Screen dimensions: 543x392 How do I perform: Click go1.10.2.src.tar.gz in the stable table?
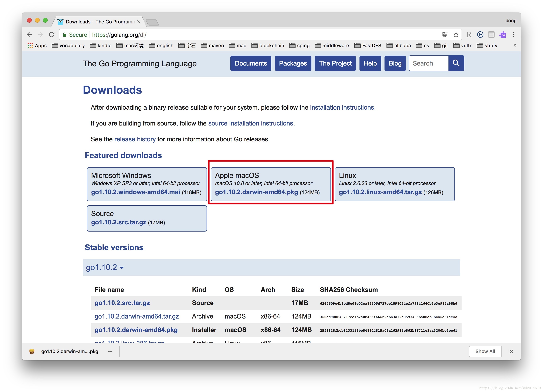[122, 303]
